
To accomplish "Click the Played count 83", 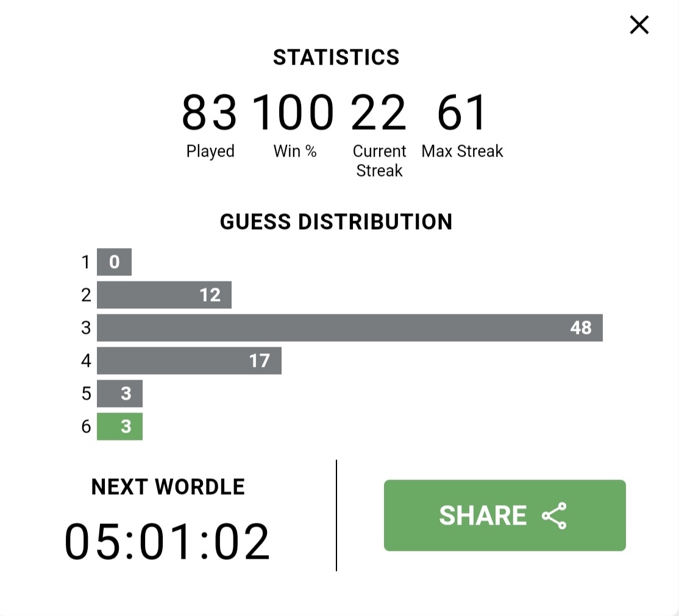I will [209, 113].
